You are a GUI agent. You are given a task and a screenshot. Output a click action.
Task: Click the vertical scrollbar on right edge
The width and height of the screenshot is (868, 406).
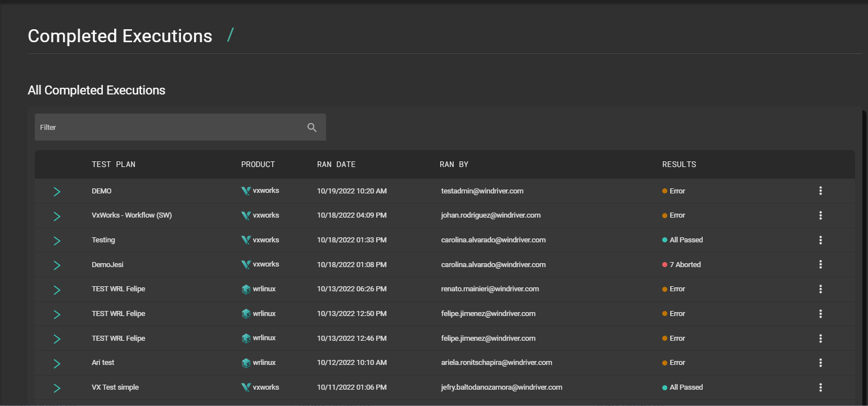click(x=865, y=253)
